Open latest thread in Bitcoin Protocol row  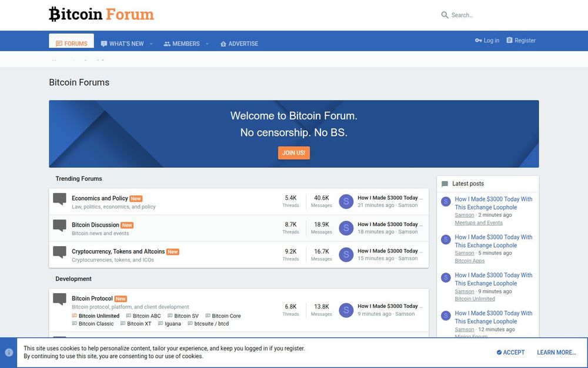390,306
